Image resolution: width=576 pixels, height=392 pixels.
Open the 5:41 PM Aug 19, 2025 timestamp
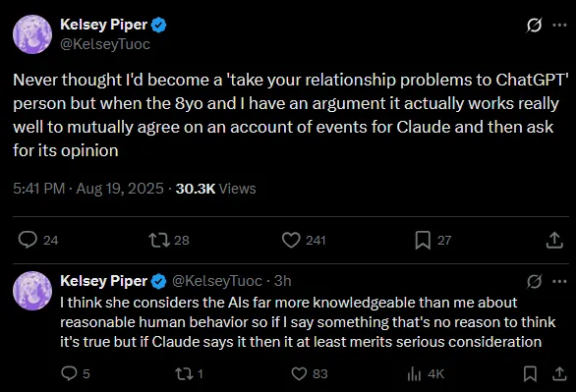[88, 189]
